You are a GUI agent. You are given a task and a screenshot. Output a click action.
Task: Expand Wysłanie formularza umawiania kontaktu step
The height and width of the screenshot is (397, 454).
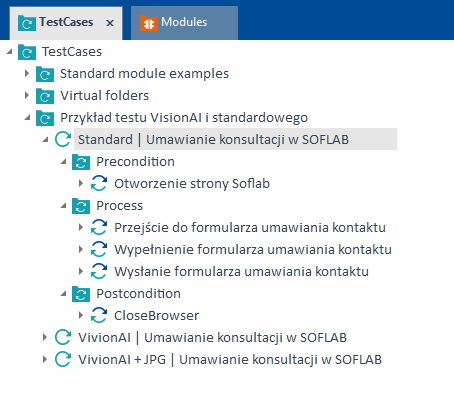[x=81, y=271]
